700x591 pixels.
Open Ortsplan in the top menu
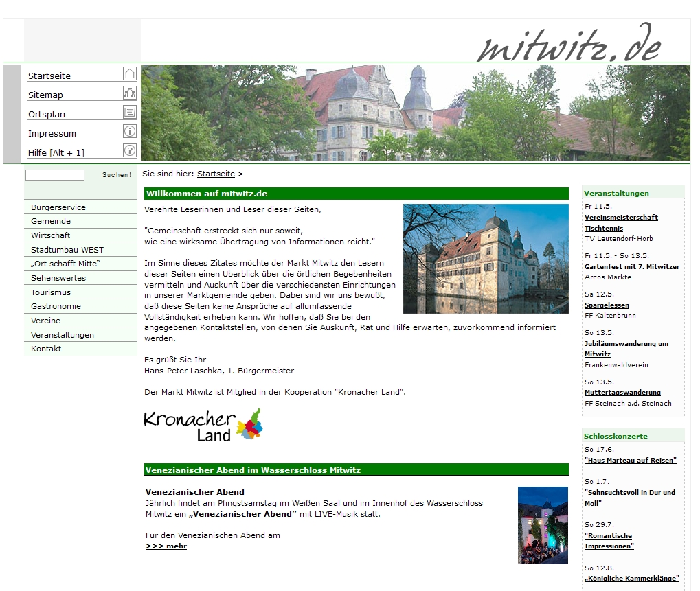point(47,114)
